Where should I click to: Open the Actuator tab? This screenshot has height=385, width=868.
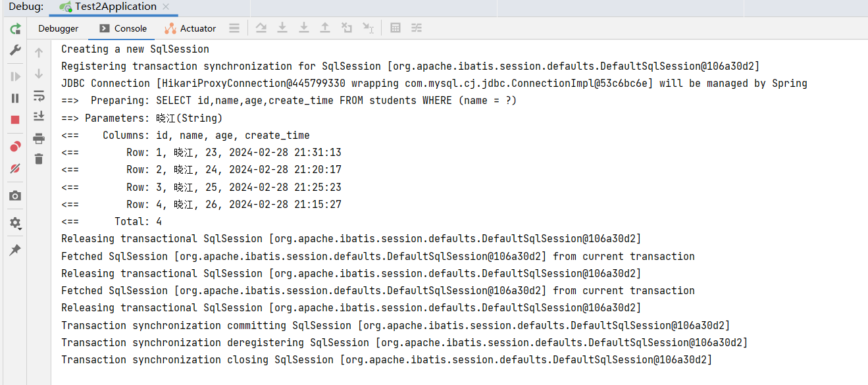coord(190,28)
